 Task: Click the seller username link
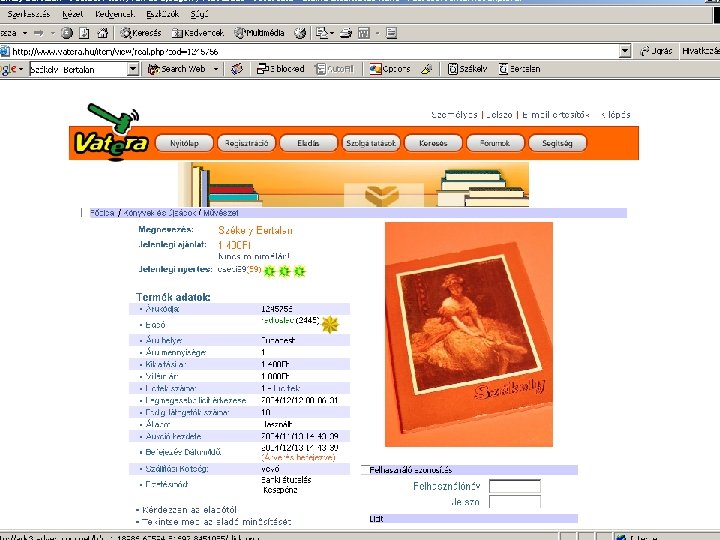pos(278,320)
